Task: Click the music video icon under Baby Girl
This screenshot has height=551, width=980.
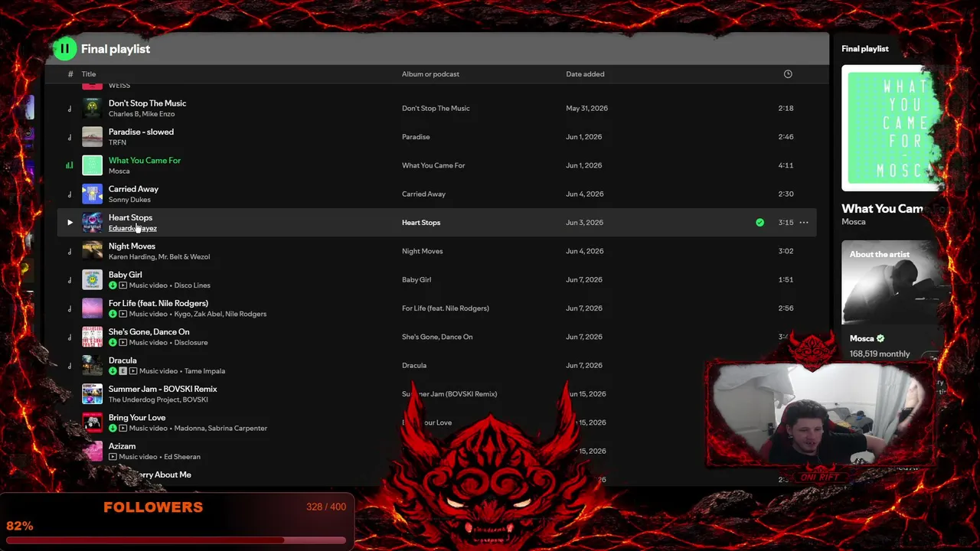Action: [122, 285]
